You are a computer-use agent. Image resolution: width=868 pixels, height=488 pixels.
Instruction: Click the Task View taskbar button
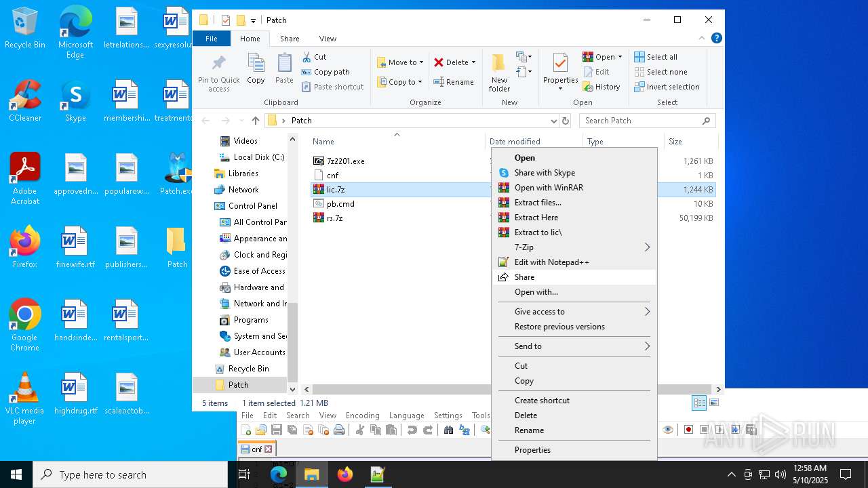(245, 474)
